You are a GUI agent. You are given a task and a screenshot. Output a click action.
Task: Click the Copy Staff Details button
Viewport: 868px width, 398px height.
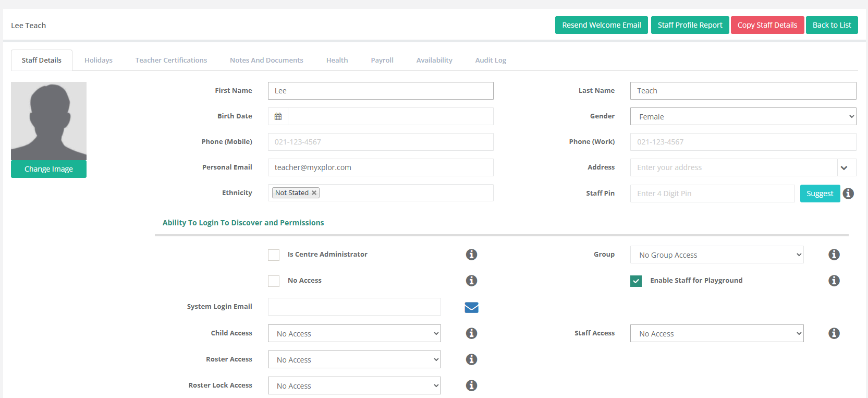(x=767, y=25)
